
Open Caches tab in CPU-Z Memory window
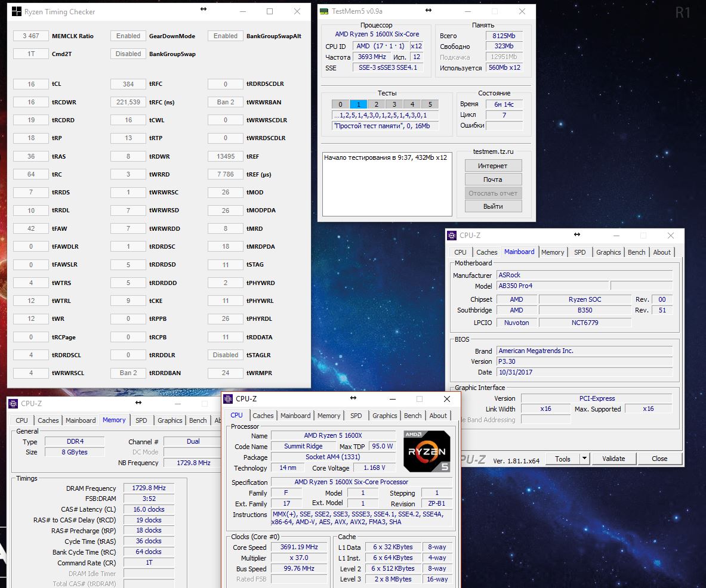point(48,420)
